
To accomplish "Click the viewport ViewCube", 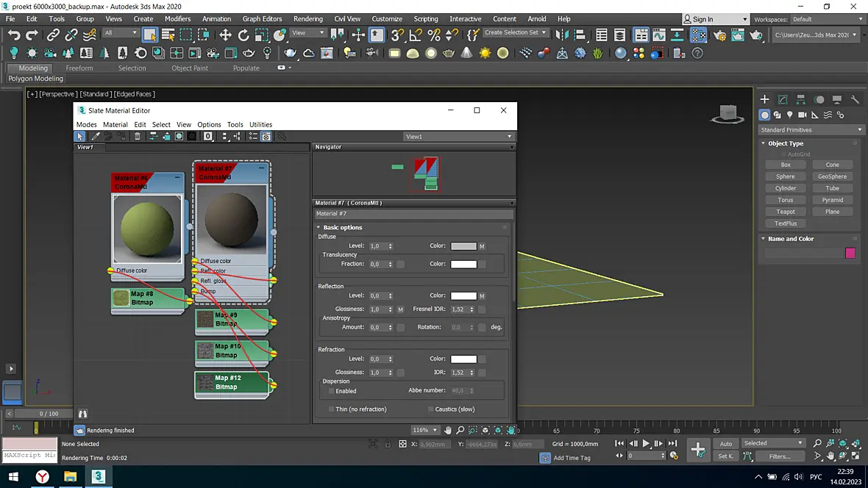I will (728, 113).
